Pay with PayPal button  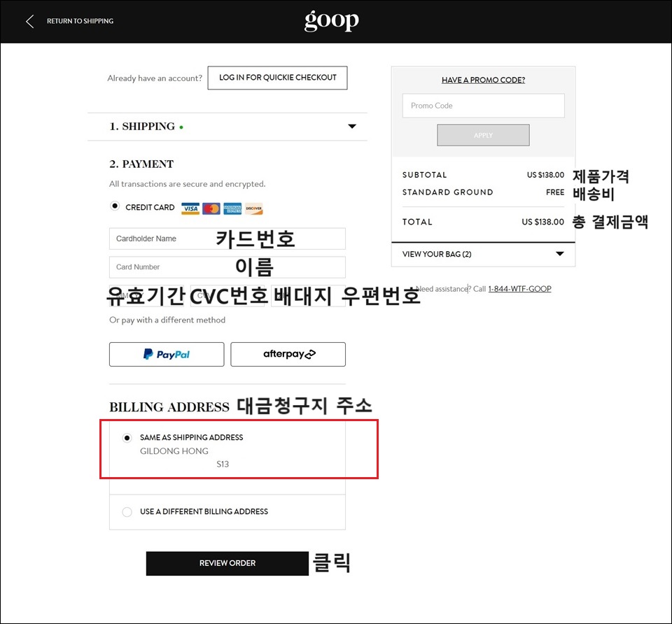[167, 354]
